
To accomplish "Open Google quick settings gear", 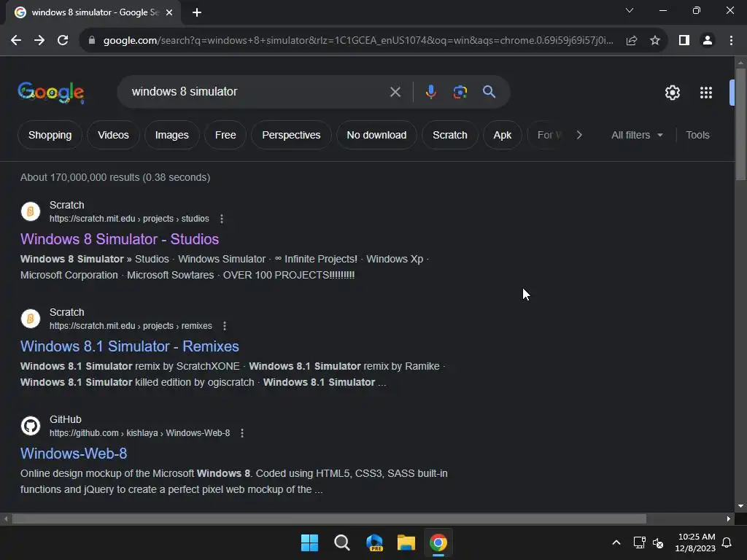I will click(672, 93).
